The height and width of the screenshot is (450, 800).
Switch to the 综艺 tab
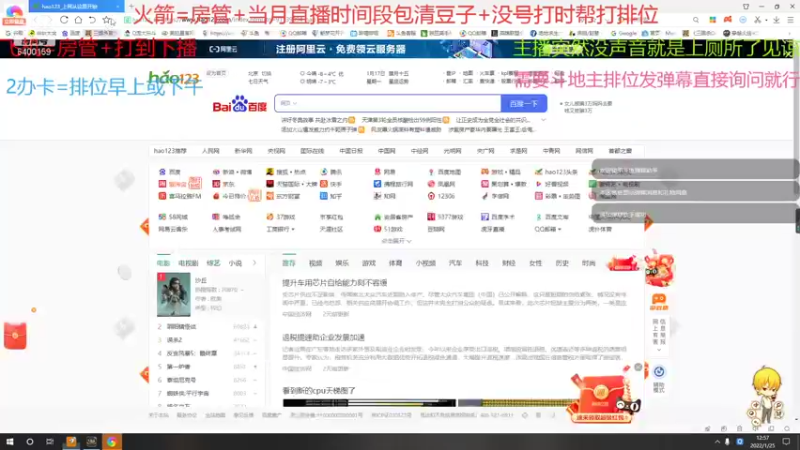click(213, 263)
